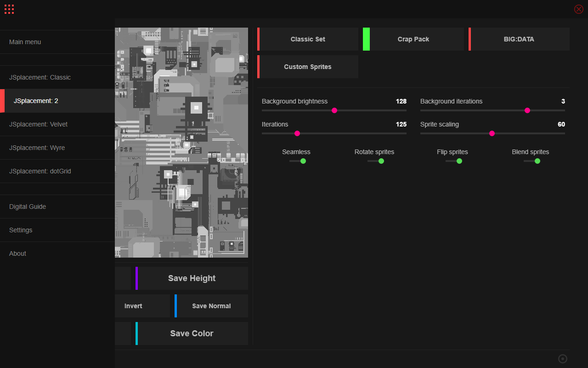The width and height of the screenshot is (588, 368).
Task: Adjust the Background iterations slider
Action: point(492,110)
